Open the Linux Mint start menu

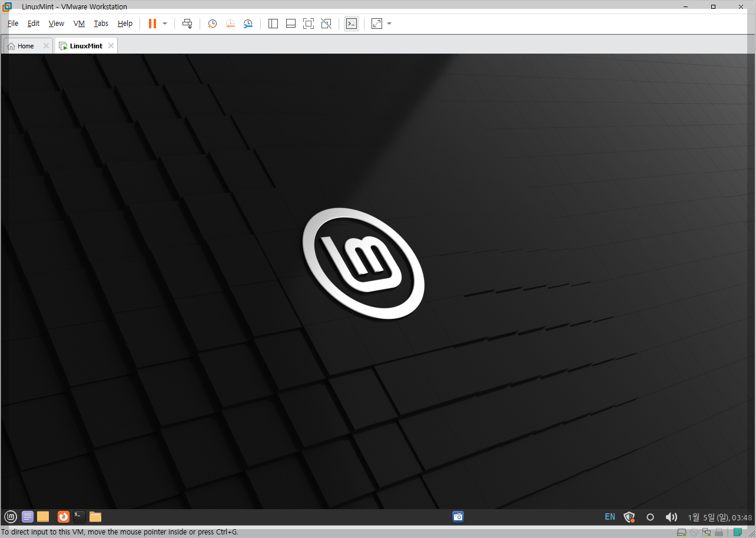tap(11, 517)
